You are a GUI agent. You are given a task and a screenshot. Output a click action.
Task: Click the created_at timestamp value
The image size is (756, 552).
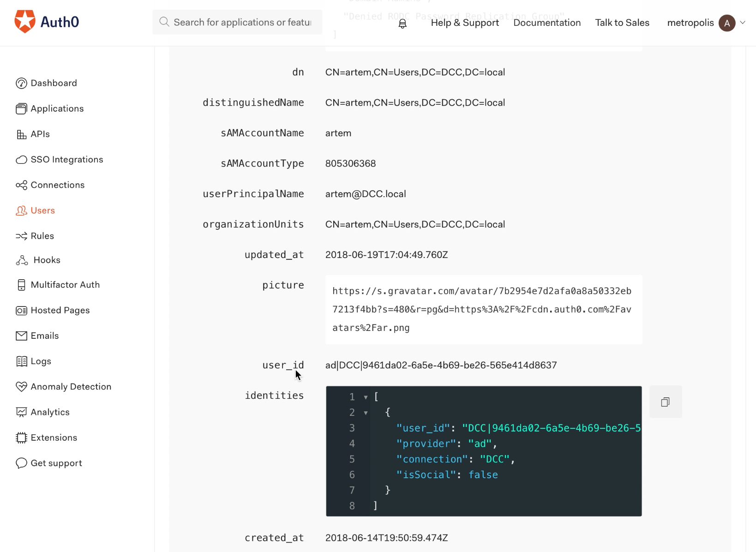pos(386,538)
